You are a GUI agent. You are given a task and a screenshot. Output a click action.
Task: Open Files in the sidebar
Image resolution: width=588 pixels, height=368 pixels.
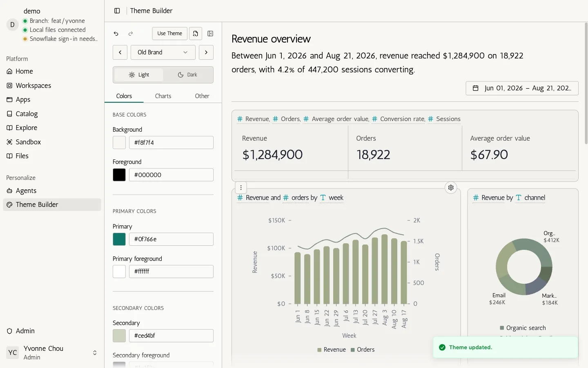click(x=52, y=156)
